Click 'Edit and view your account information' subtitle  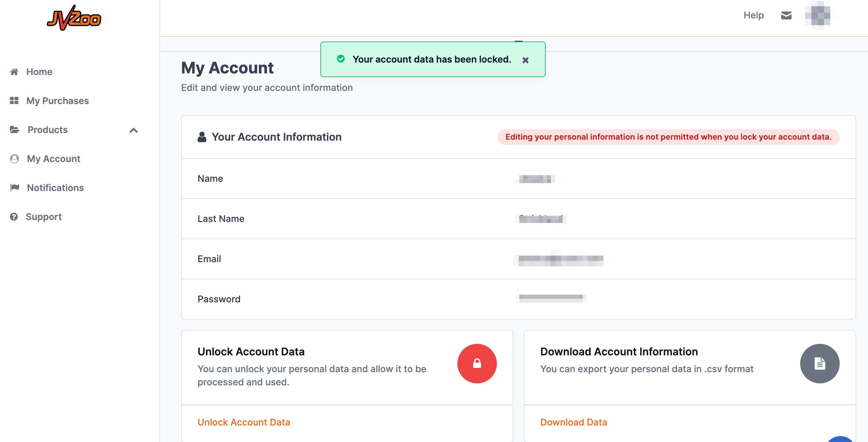tap(266, 88)
